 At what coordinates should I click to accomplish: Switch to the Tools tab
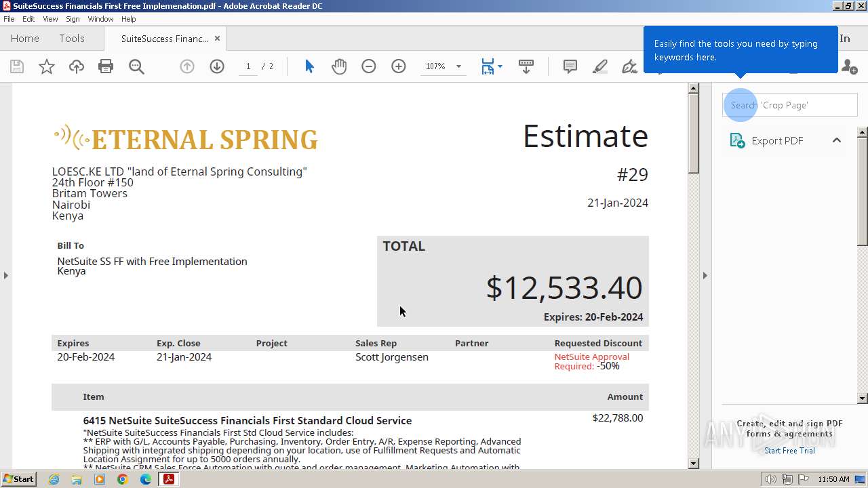pyautogui.click(x=72, y=39)
